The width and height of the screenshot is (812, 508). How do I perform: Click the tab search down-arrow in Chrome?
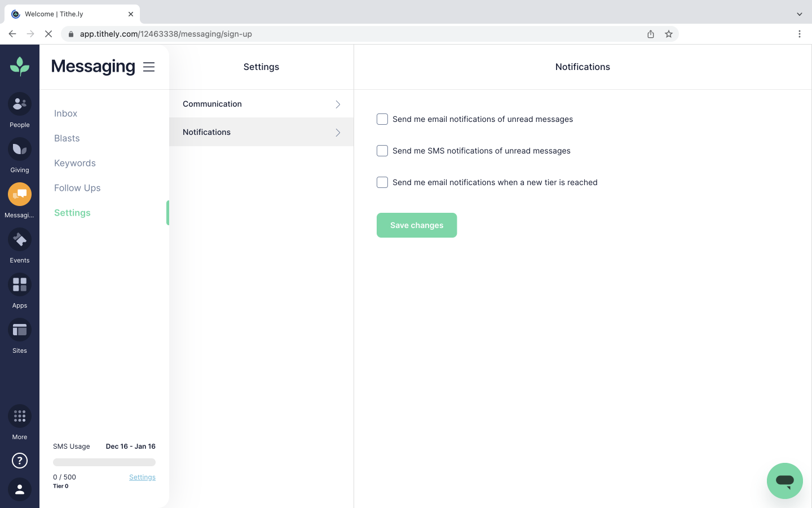tap(800, 14)
